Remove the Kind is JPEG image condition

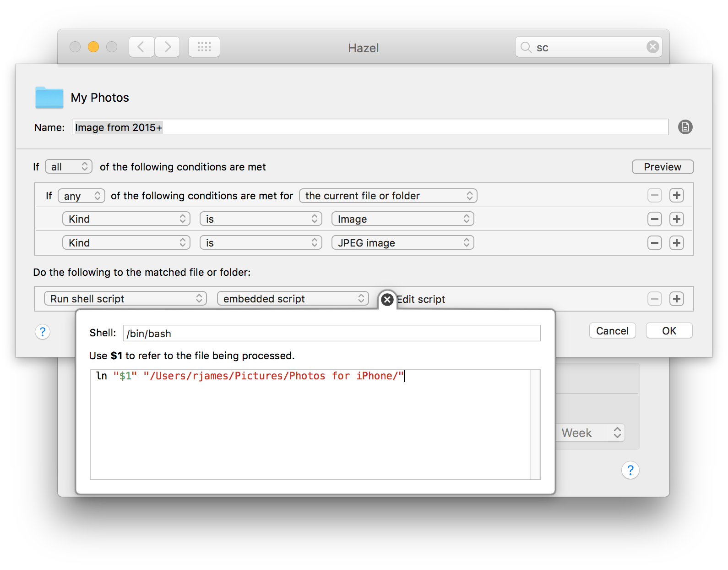tap(654, 243)
